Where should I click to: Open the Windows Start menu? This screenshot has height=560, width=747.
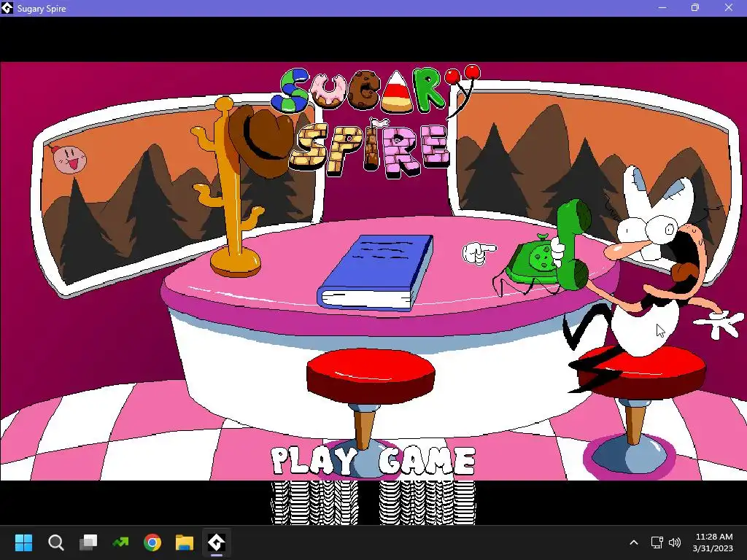(x=23, y=542)
